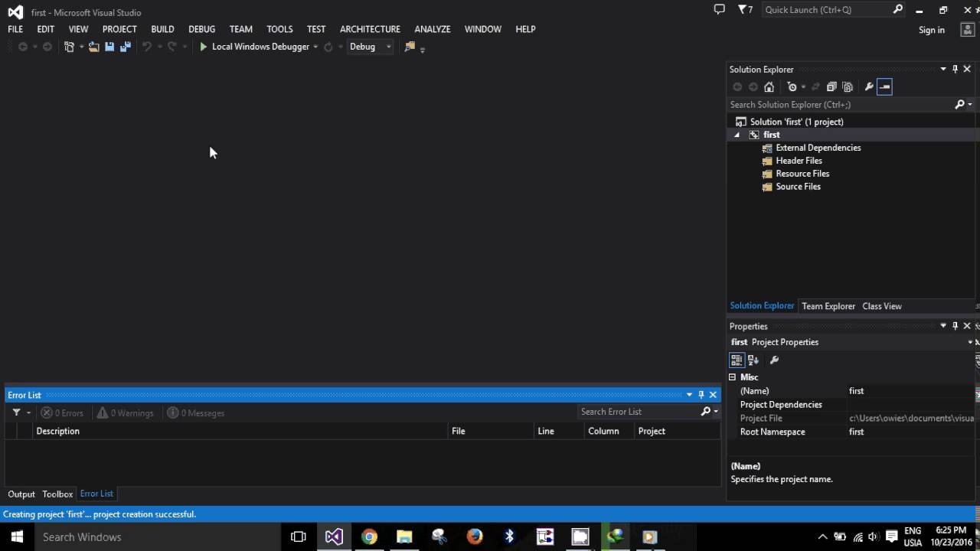Screen dimensions: 980x551
Task: Click the New Project toolbar icon
Action: [x=69, y=47]
